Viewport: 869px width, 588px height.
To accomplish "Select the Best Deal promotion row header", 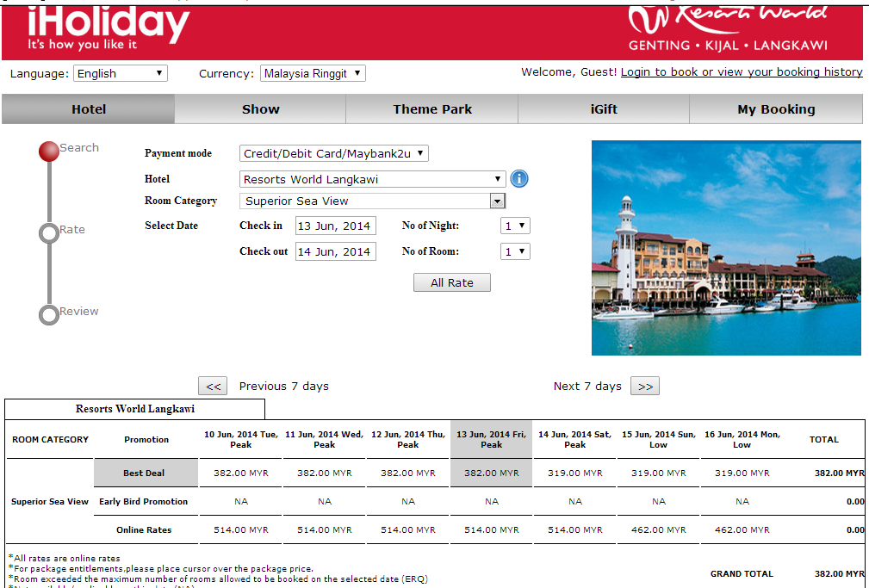I will [146, 473].
